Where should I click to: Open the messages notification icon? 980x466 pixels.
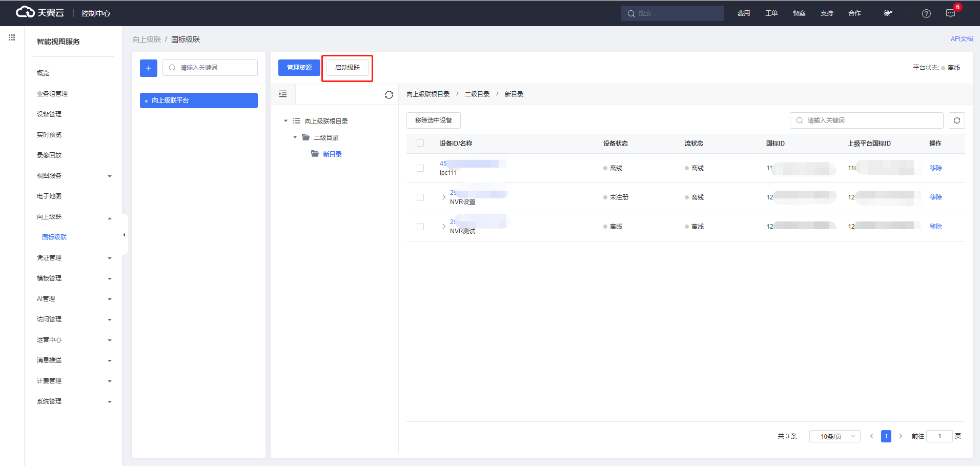point(950,14)
